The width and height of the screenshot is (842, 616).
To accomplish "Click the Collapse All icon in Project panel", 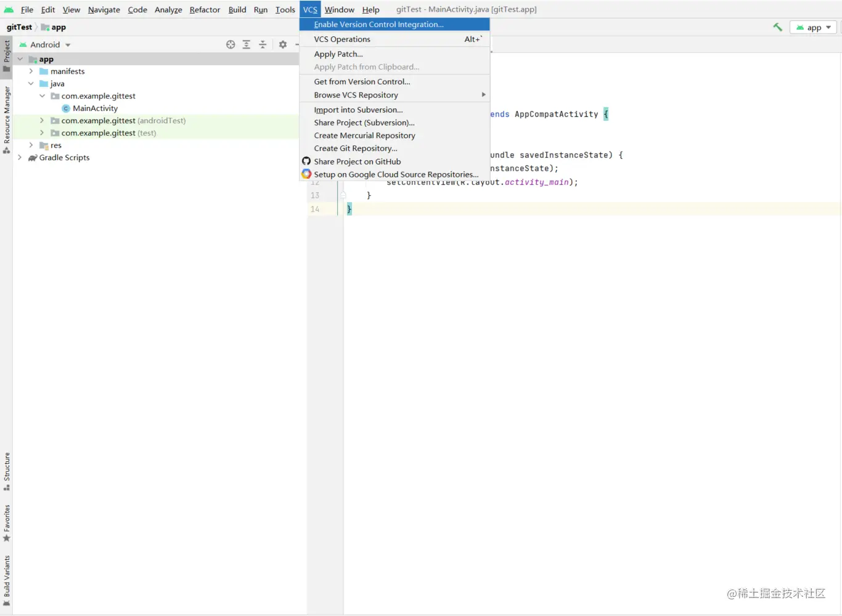I will (263, 44).
